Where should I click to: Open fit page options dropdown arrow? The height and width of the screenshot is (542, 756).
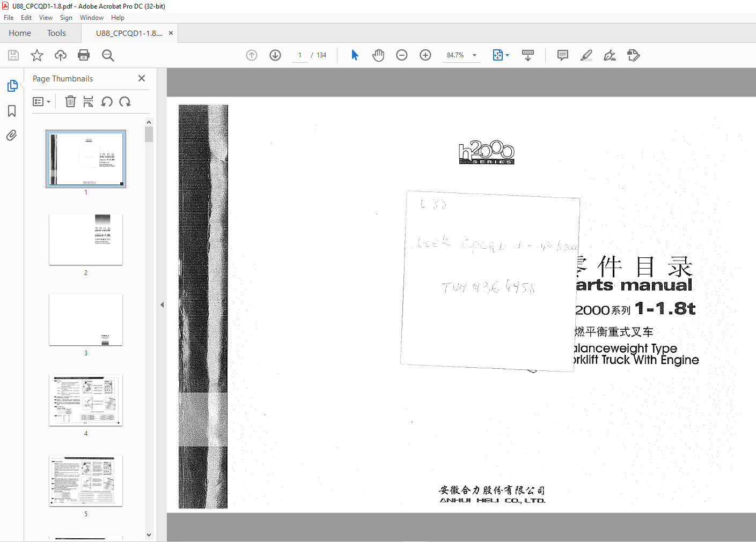pyautogui.click(x=507, y=55)
